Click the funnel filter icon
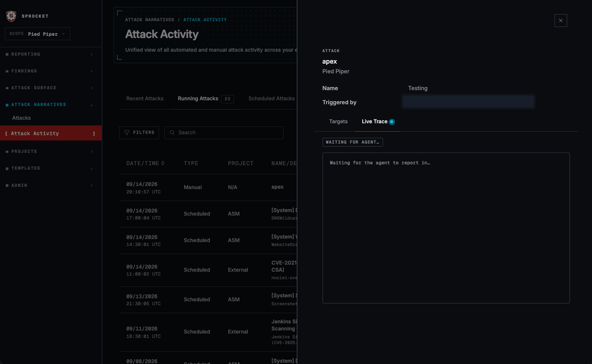592x364 pixels. point(127,133)
